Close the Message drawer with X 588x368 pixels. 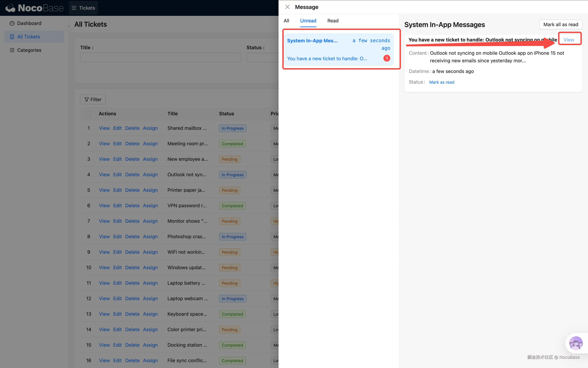click(287, 7)
